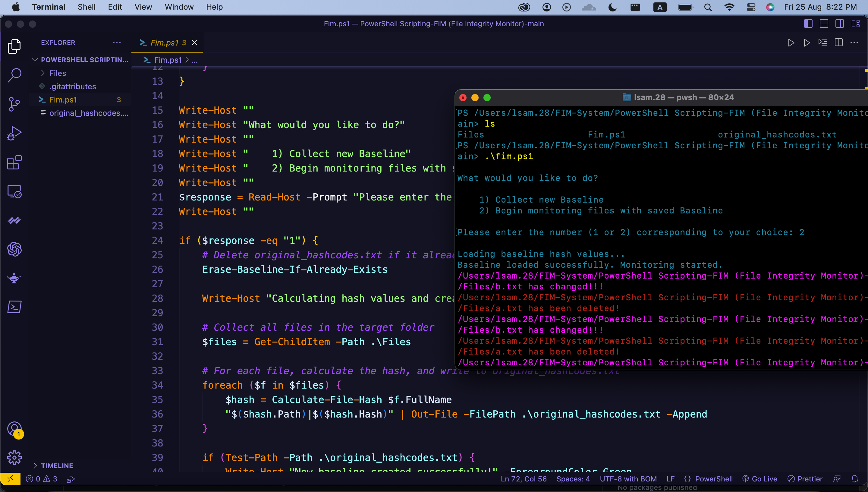
Task: Open original_hashcodes.txt in explorer
Action: click(x=89, y=113)
